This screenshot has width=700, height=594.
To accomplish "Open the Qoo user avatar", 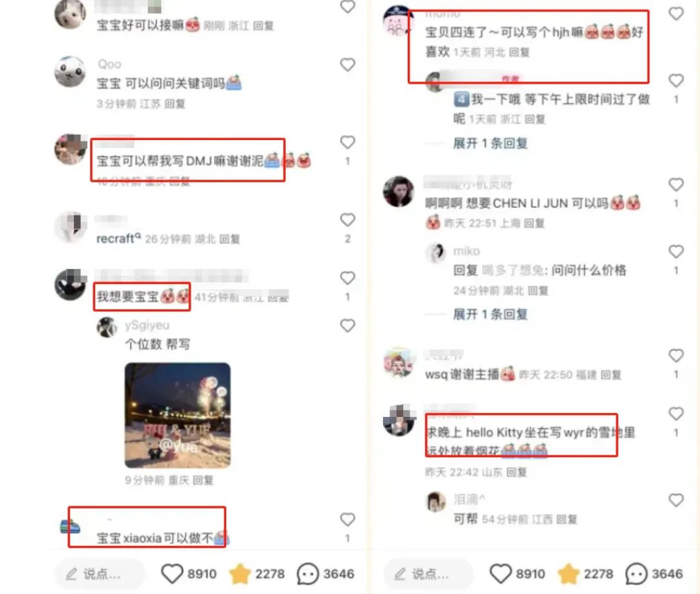I will (69, 71).
